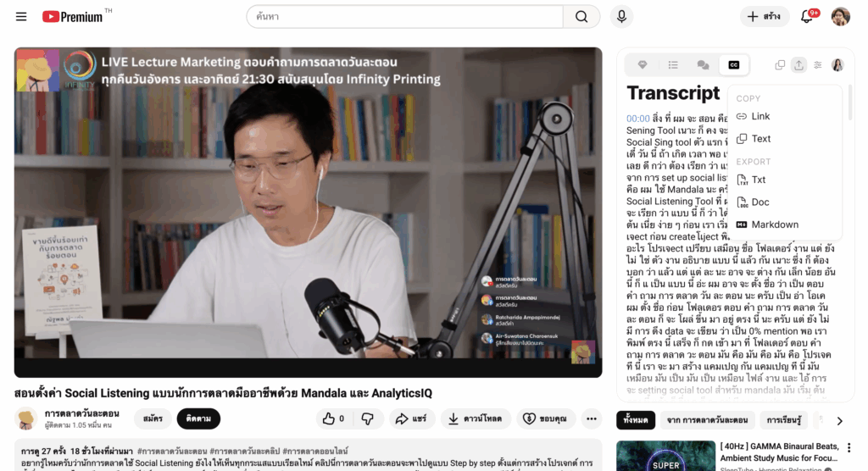Screen dimensions: 868x471
Task: Select the CC transcript tab
Action: tap(734, 64)
